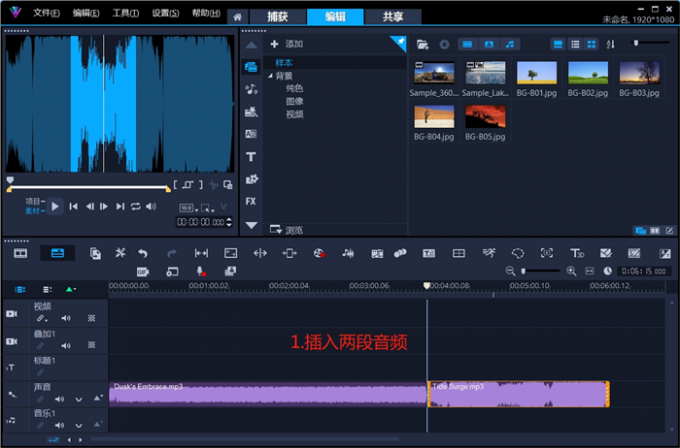Open the customize toolbar tools icon
The image size is (680, 448).
click(x=120, y=253)
